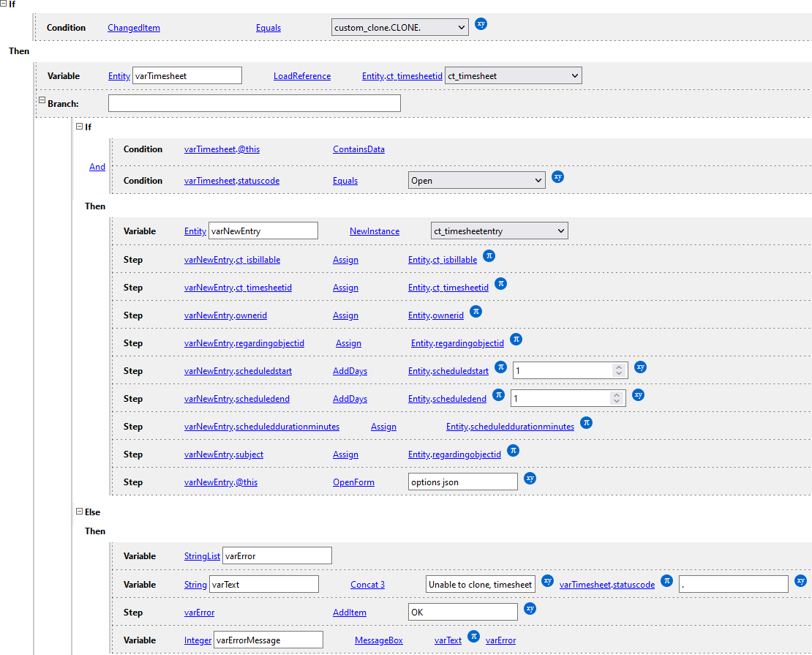
Task: Click the xy icon beside custom_clone.CLONE dropdown
Action: (481, 24)
